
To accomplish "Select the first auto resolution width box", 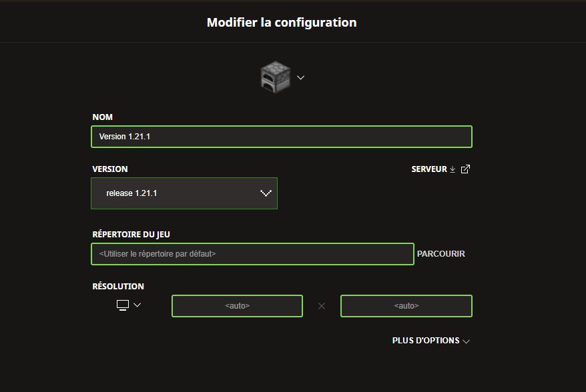I will pyautogui.click(x=238, y=306).
